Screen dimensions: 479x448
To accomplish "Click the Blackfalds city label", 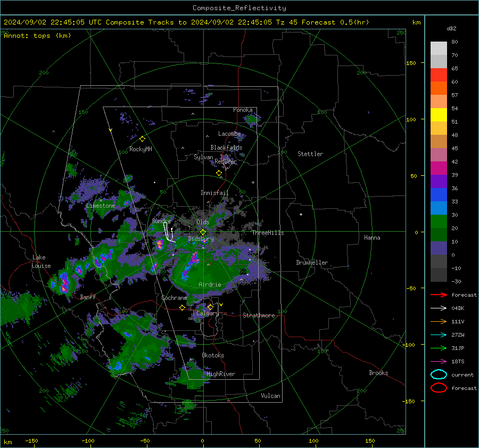I will point(226,148).
